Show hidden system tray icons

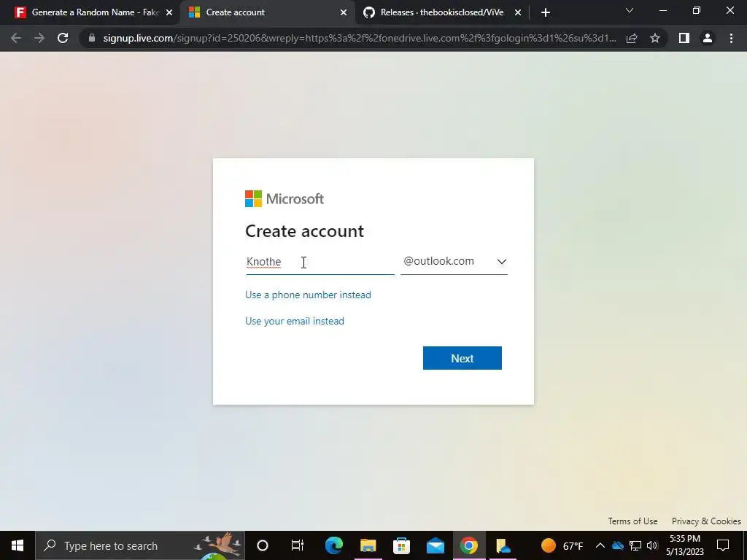[x=600, y=545]
